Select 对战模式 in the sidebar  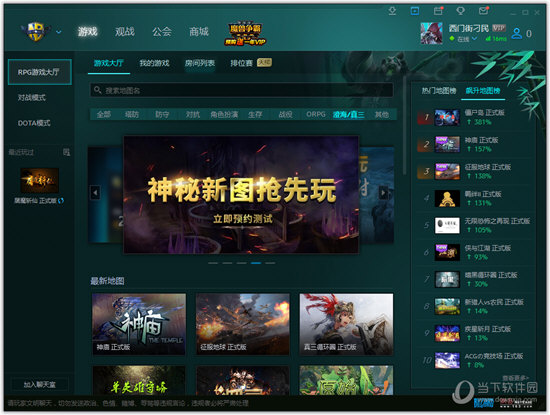(32, 98)
